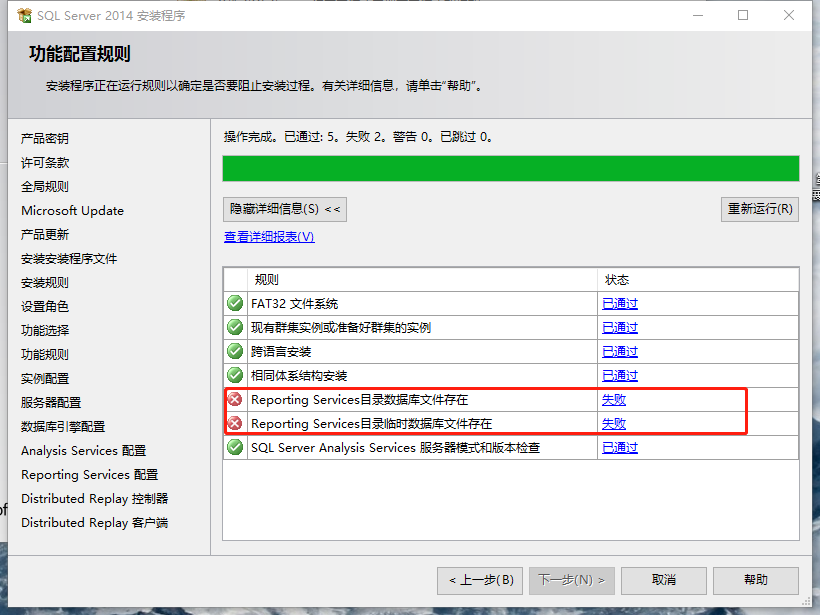Select 实例配置 step in sidebar
Screen dimensions: 820x615
[x=45, y=379]
